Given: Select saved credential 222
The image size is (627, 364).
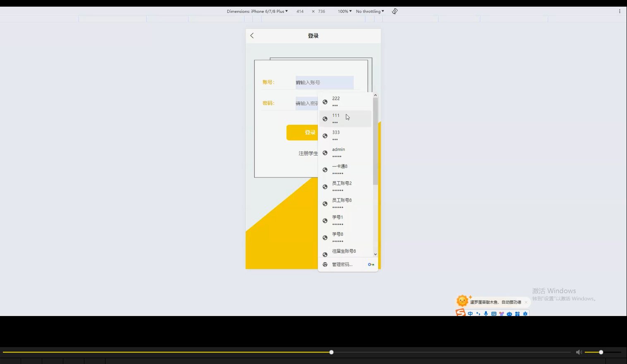Looking at the screenshot, I should 345,102.
